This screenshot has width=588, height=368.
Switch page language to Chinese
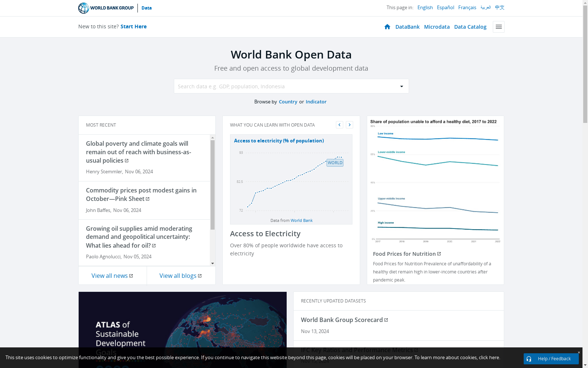tap(500, 7)
